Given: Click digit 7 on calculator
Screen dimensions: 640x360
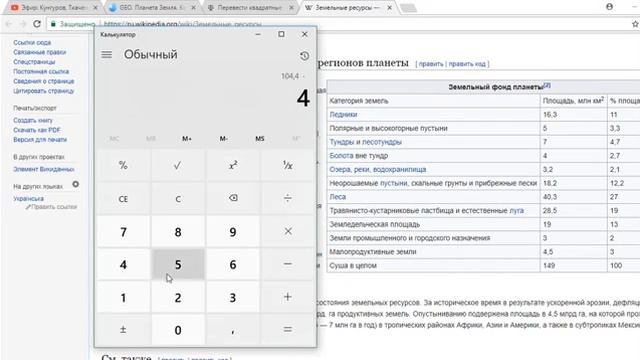Looking at the screenshot, I should pos(123,231).
